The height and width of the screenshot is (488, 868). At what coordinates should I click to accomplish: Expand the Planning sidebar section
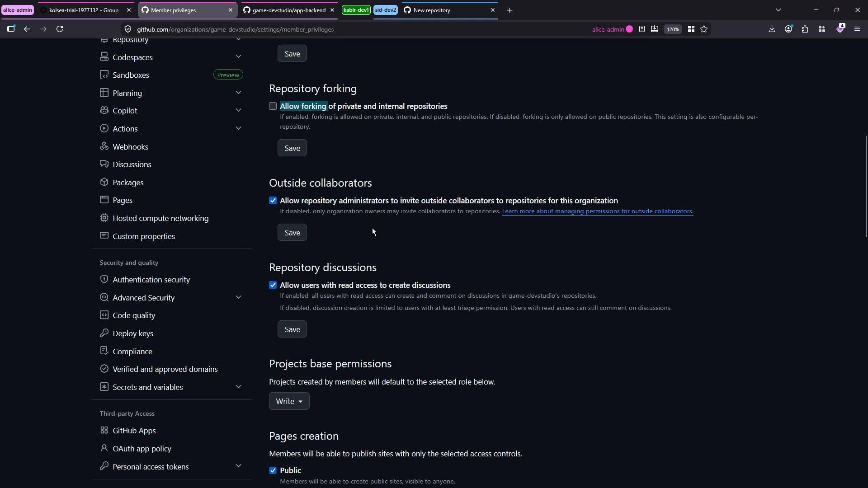pos(238,93)
